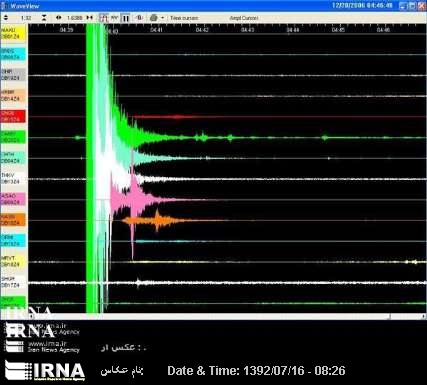Click the amplitude compress icon beside 1:32
Image resolution: width=427 pixels, height=385 pixels.
(x=44, y=18)
